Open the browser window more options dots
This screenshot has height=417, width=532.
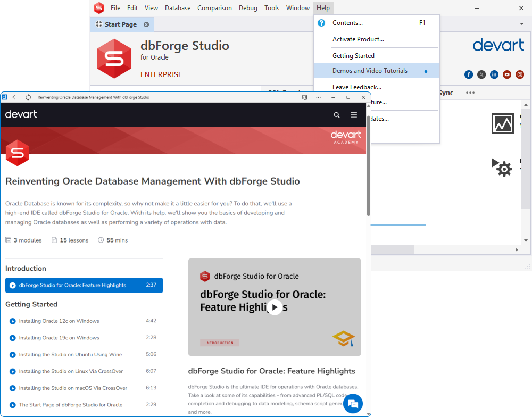click(318, 97)
